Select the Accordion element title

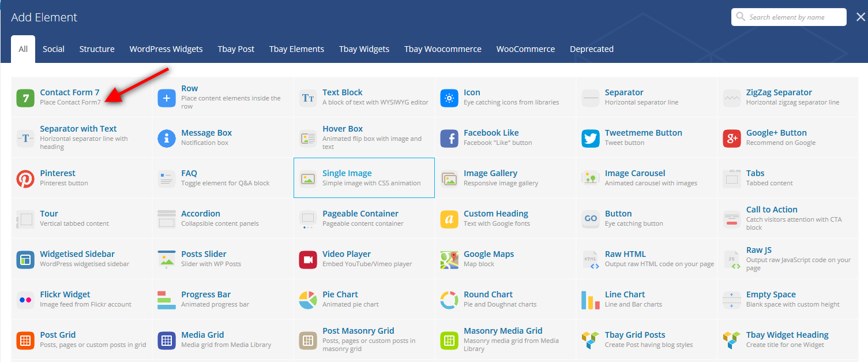tap(201, 214)
